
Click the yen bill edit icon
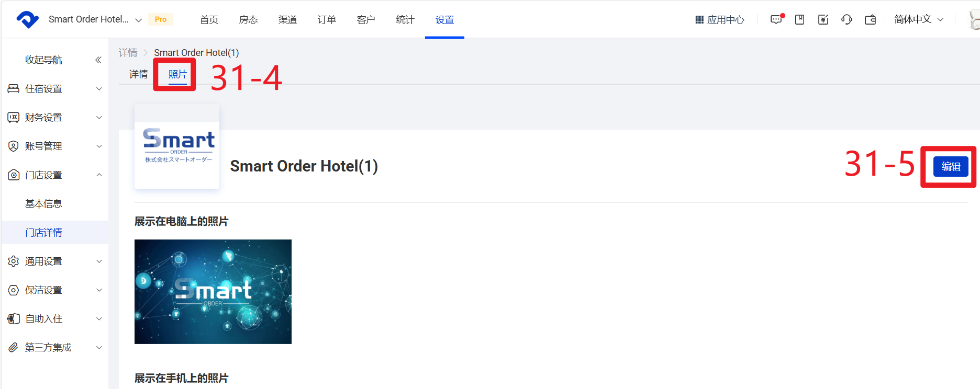point(823,20)
